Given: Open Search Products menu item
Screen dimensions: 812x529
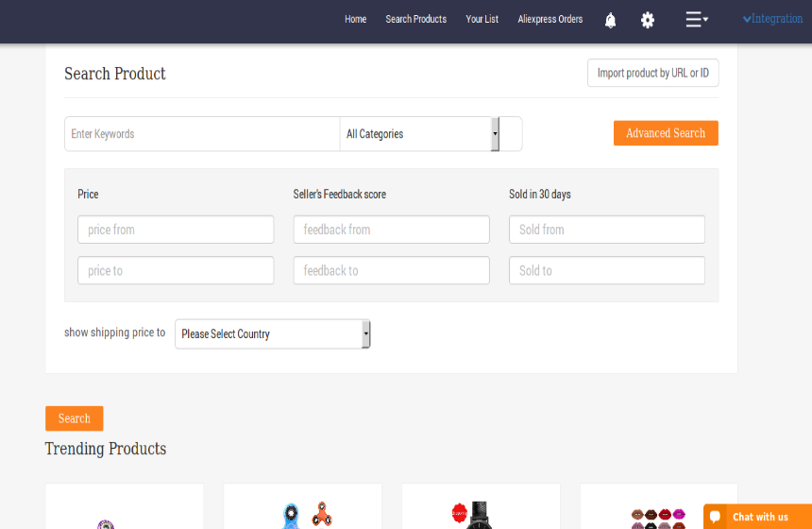Looking at the screenshot, I should pyautogui.click(x=415, y=19).
